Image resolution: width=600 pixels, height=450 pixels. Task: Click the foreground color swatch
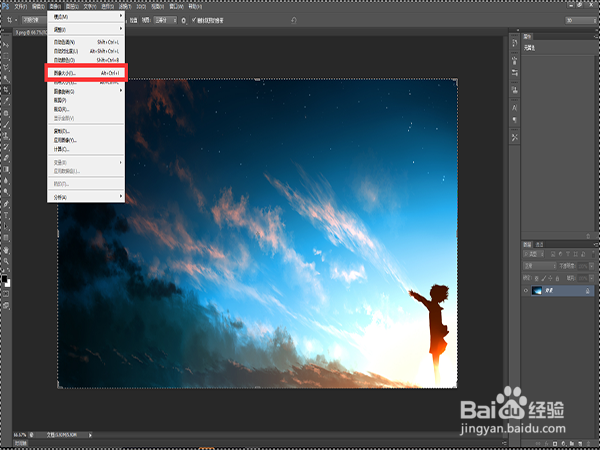[4, 278]
